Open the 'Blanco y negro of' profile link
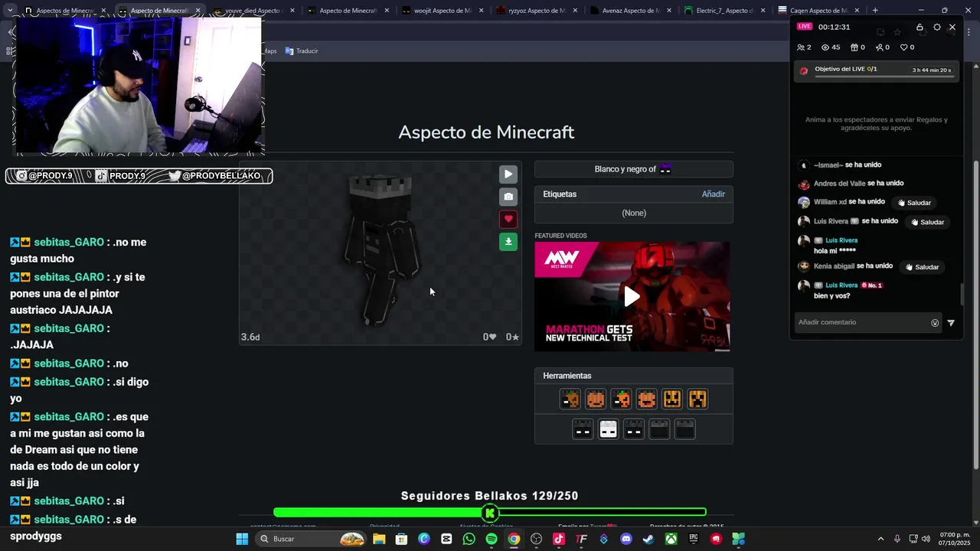This screenshot has height=551, width=980. (633, 169)
